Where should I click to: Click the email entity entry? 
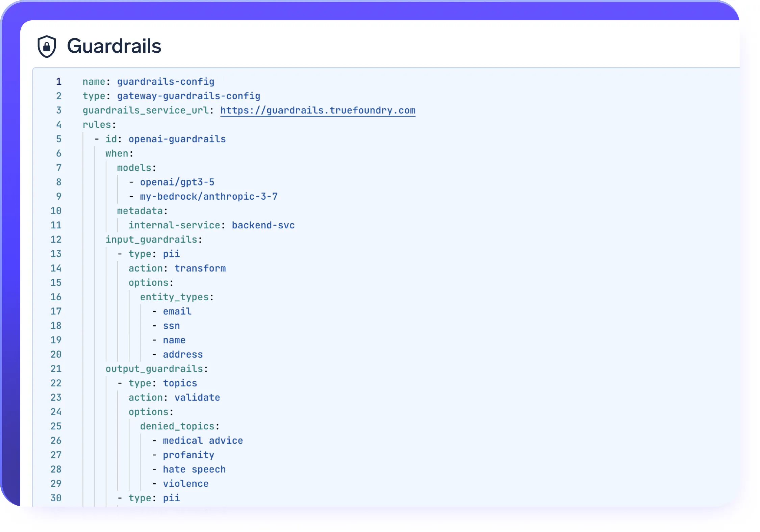coord(177,311)
